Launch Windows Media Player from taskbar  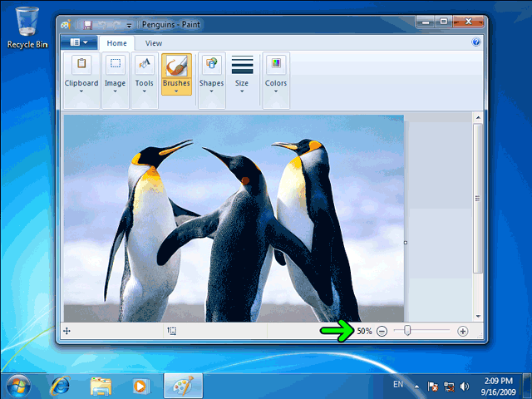140,386
